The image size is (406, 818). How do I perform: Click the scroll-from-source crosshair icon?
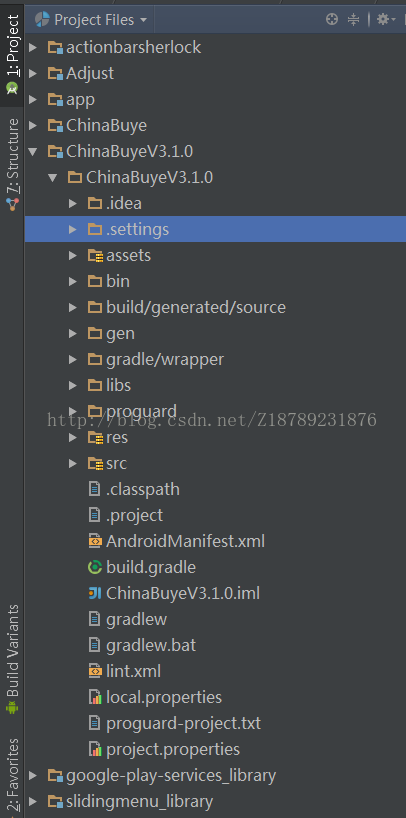(x=332, y=20)
